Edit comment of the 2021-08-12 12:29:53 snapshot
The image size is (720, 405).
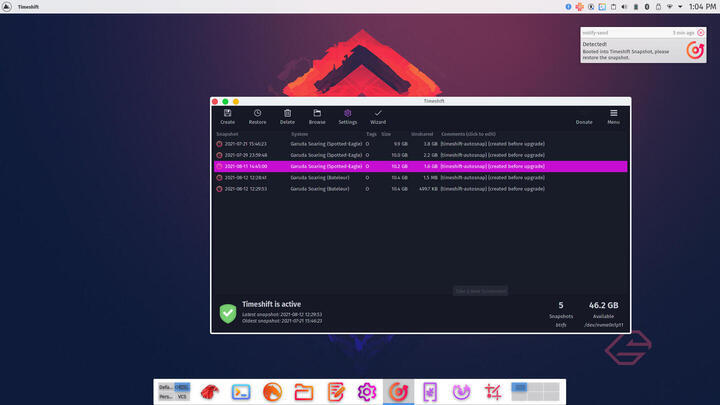coord(492,189)
